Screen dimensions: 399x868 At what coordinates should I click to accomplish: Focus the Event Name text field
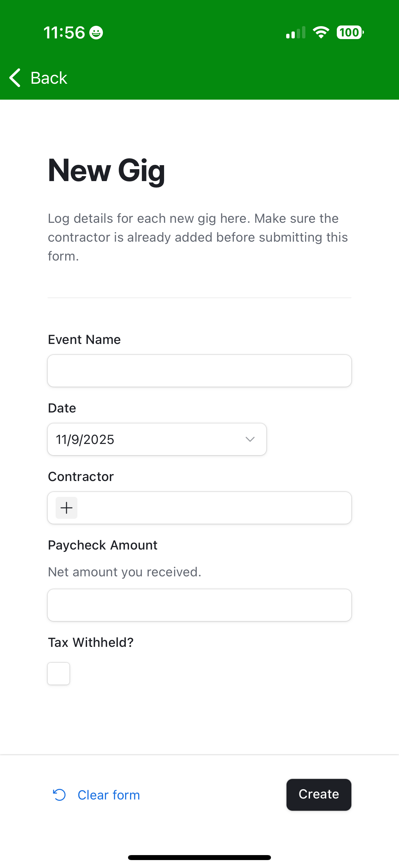pos(199,371)
